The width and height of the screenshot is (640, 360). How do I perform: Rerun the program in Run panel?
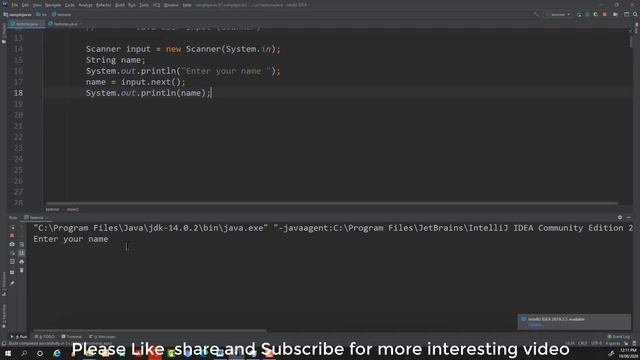pyautogui.click(x=12, y=227)
